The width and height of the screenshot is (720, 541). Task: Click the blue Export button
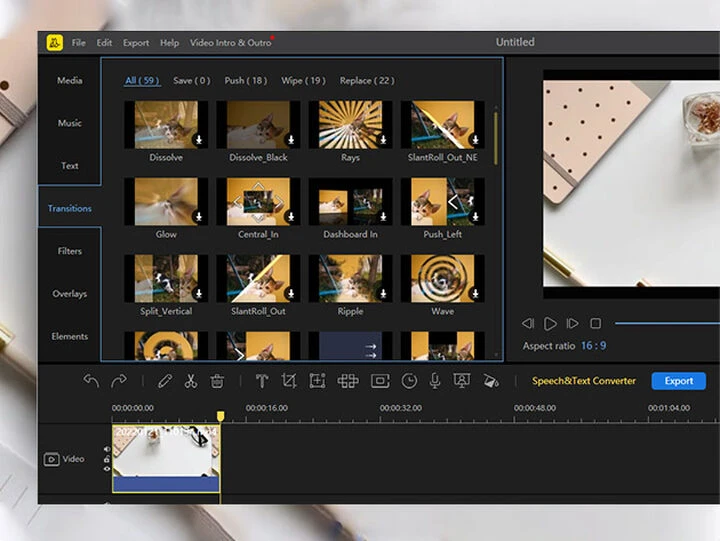(x=678, y=381)
